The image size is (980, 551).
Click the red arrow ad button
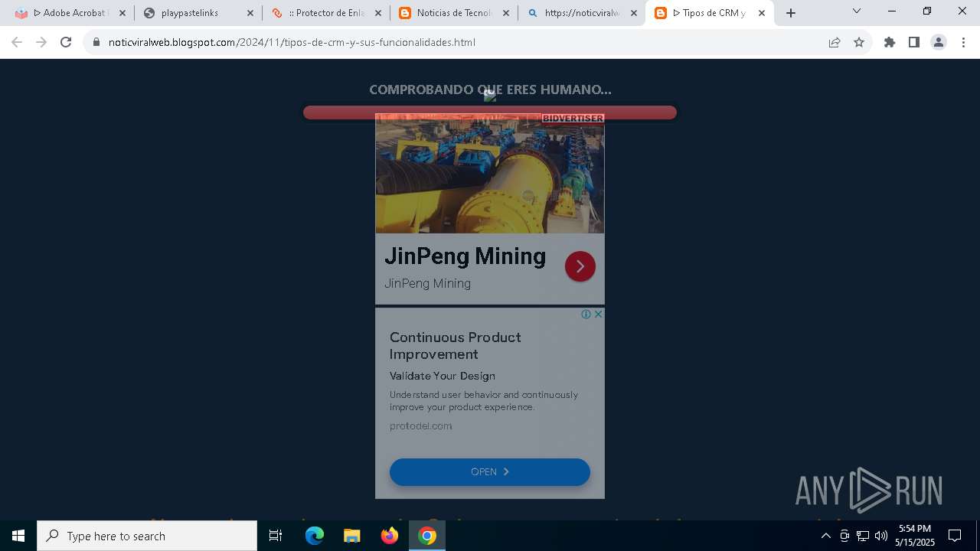[580, 266]
